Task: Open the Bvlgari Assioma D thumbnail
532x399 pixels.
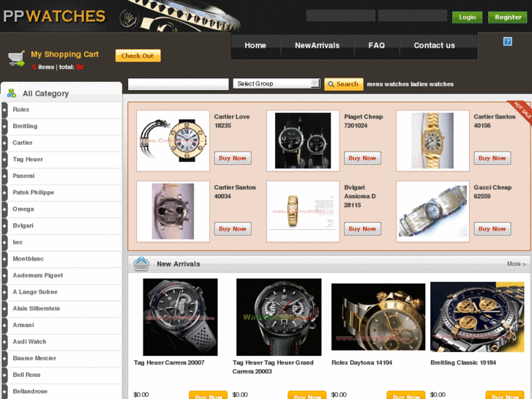Action: click(x=303, y=212)
